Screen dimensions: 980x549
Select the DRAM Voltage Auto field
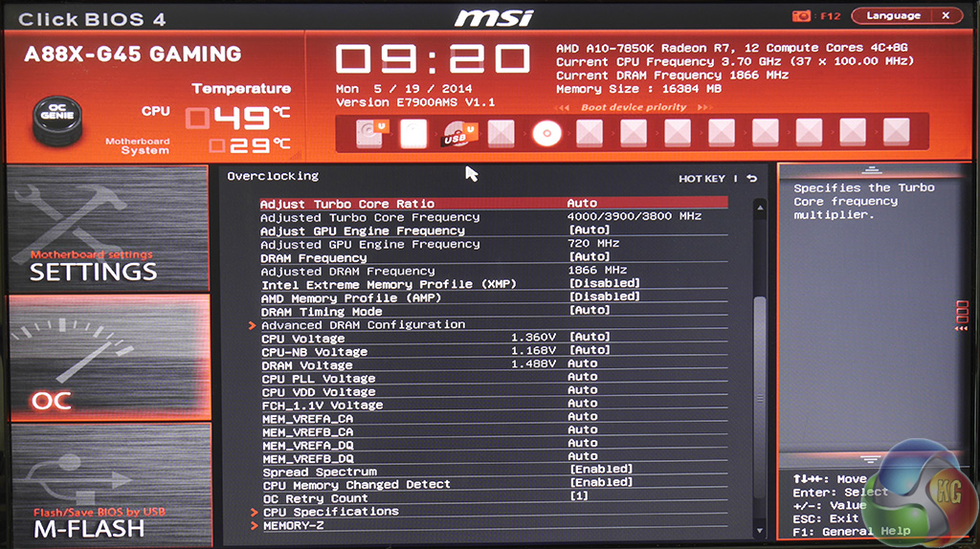point(583,363)
